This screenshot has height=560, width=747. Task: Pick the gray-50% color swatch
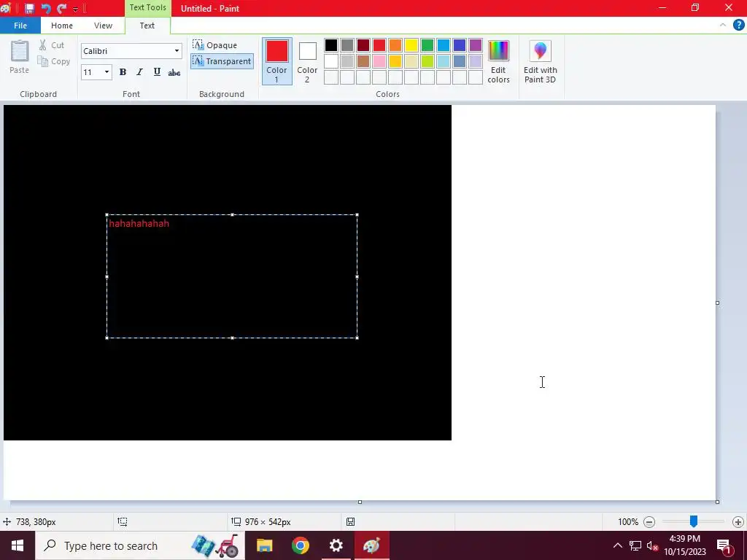click(347, 45)
